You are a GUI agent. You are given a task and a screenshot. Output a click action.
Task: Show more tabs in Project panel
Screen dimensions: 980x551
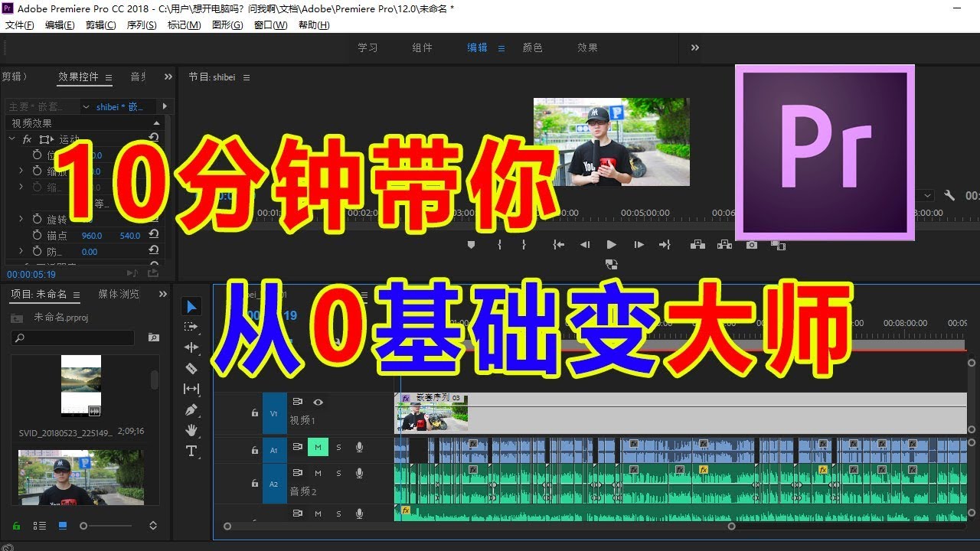tap(162, 294)
